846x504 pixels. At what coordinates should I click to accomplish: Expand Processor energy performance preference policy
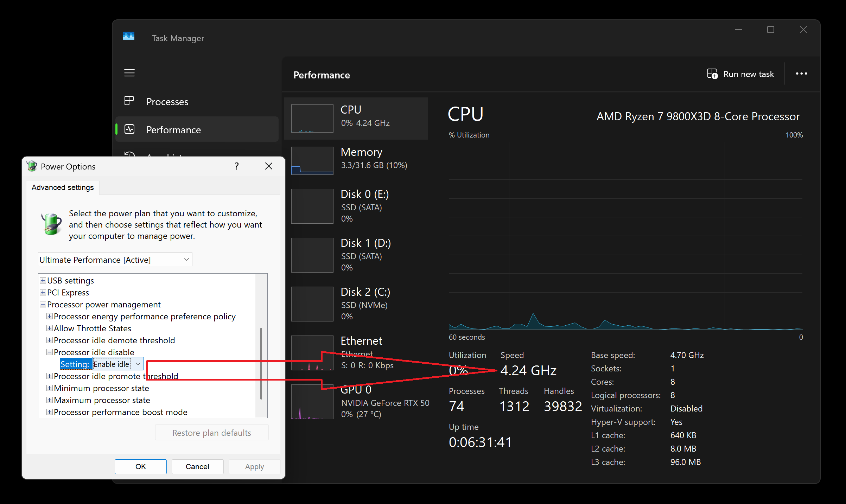click(x=50, y=316)
